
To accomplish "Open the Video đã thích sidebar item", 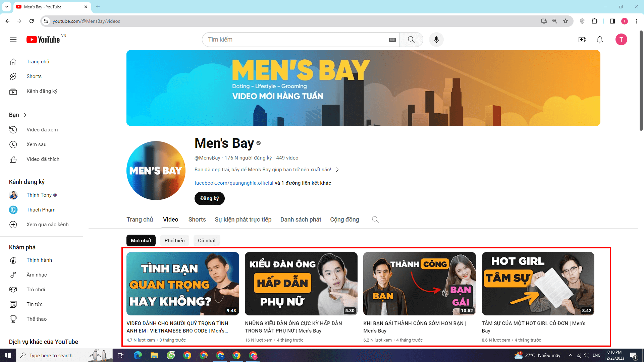I will [x=43, y=159].
